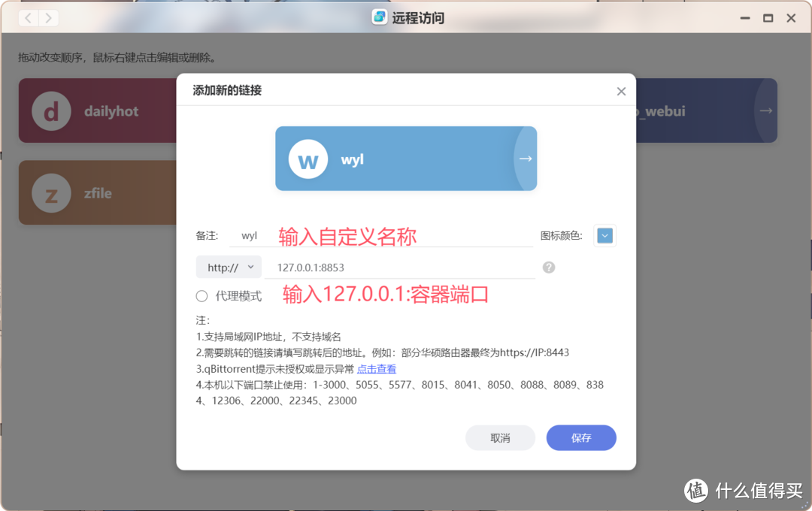Click the back navigation arrow
This screenshot has width=812, height=511.
click(28, 17)
